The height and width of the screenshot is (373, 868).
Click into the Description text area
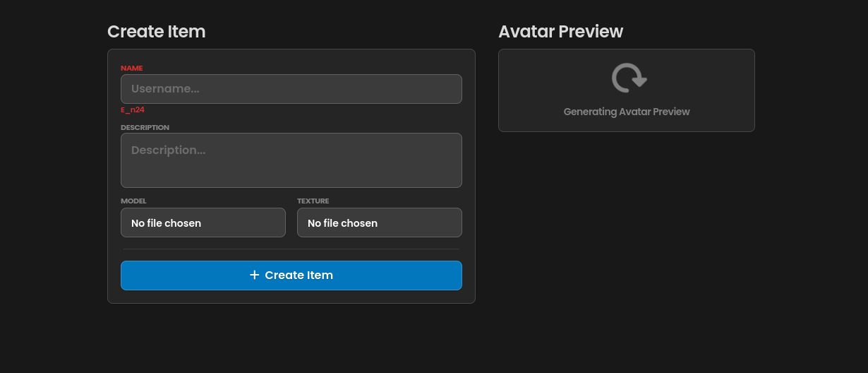291,160
